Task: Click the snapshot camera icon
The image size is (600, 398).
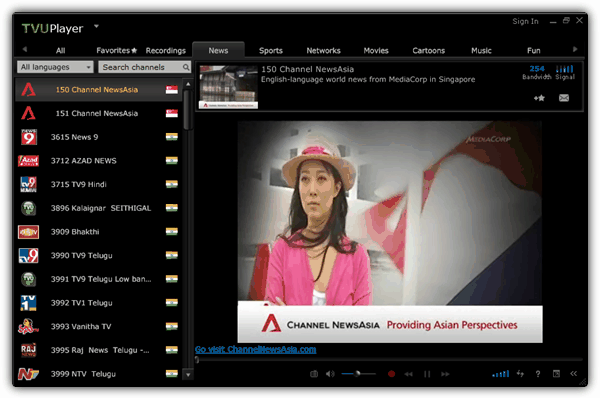Action: click(314, 374)
